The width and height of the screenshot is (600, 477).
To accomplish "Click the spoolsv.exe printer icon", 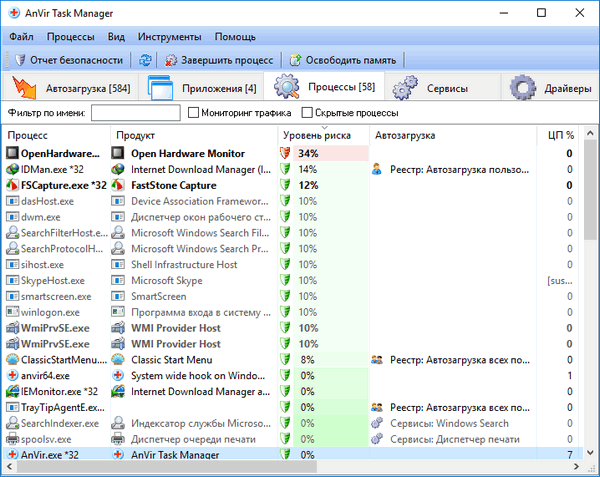I will [x=12, y=439].
